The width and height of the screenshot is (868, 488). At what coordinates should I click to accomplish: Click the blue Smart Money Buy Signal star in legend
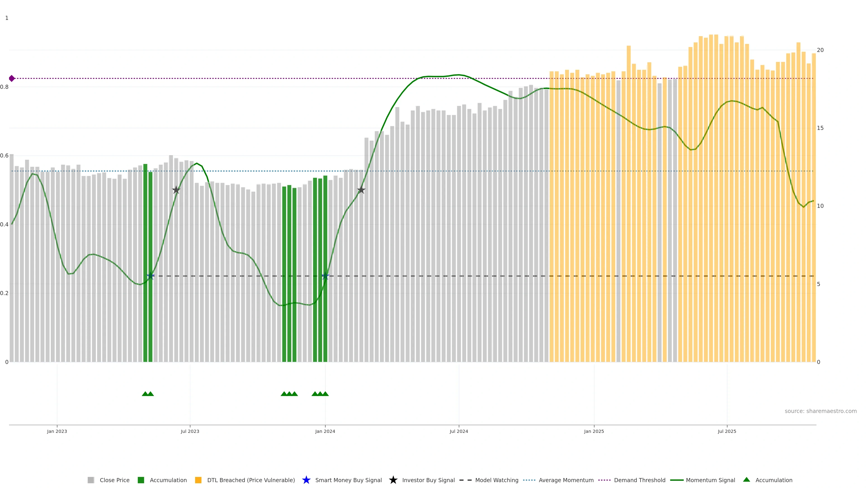pyautogui.click(x=306, y=480)
